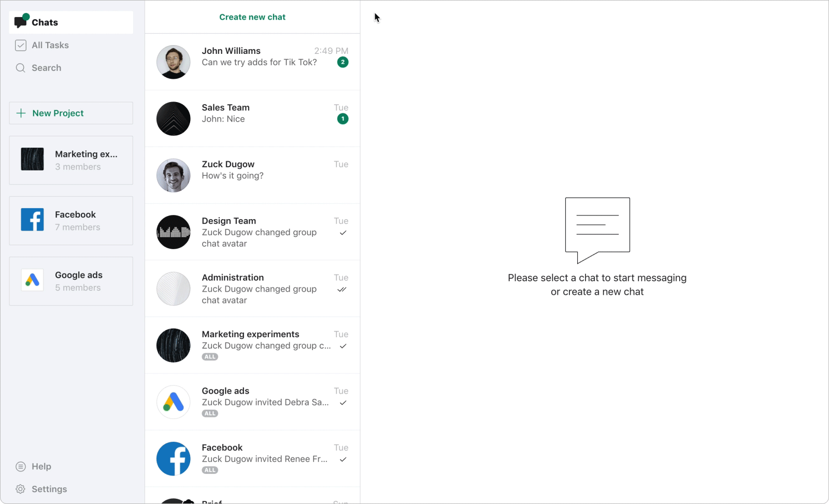Click the plus icon for New Project
Viewport: 829px width, 504px height.
point(21,113)
